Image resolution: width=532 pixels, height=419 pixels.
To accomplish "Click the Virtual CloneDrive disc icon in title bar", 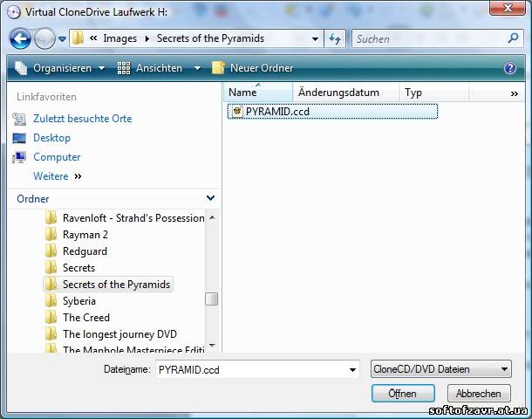I will (x=14, y=12).
